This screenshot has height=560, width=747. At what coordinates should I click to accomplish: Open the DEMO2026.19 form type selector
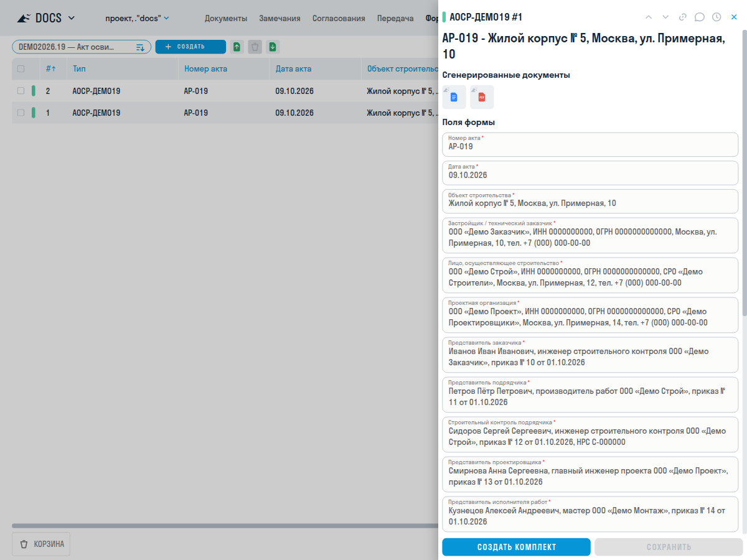[82, 47]
